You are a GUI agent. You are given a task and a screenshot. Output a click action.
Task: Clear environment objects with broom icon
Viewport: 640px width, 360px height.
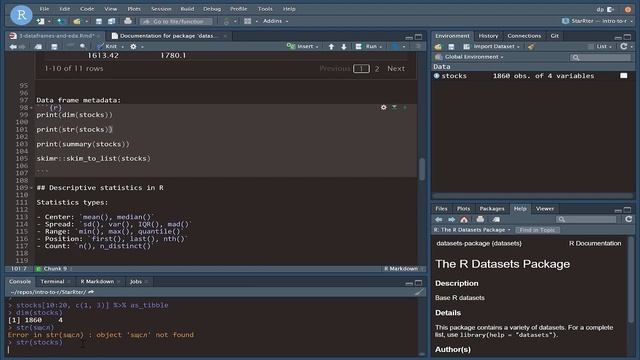531,47
